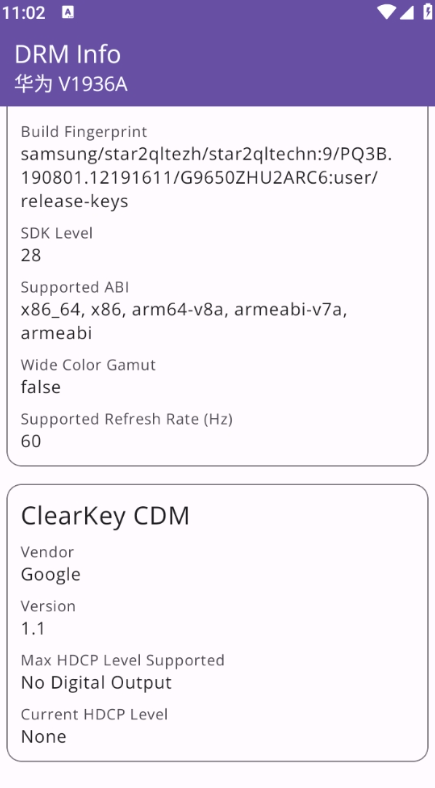The height and width of the screenshot is (788, 435).
Task: Tap the keyboard input indicator icon
Action: click(68, 12)
